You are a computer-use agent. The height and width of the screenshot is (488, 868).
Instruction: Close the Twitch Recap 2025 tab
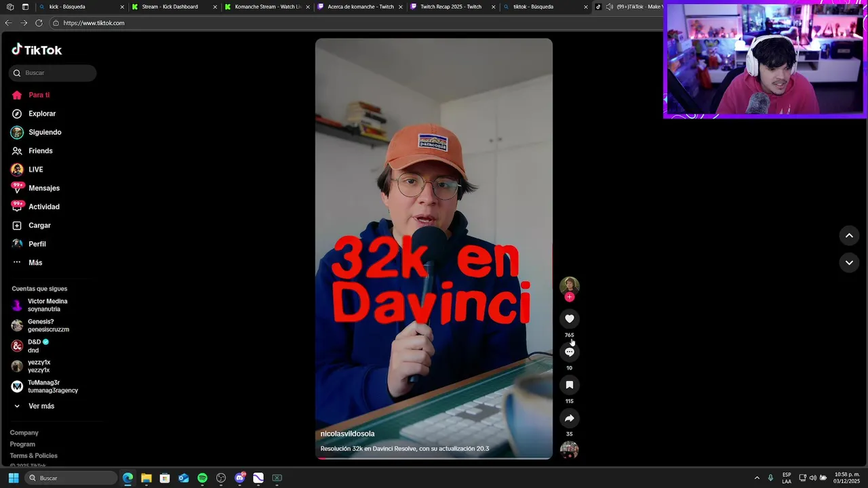click(493, 7)
